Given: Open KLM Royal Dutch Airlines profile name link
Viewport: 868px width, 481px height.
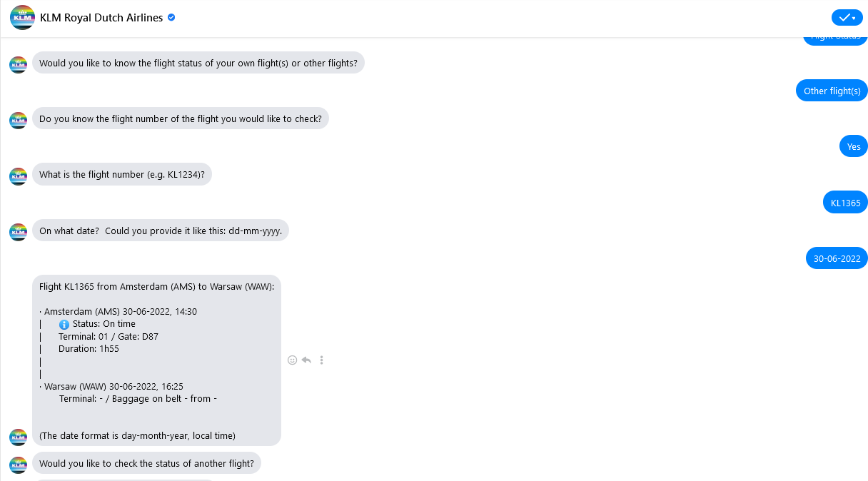Looking at the screenshot, I should pos(101,18).
